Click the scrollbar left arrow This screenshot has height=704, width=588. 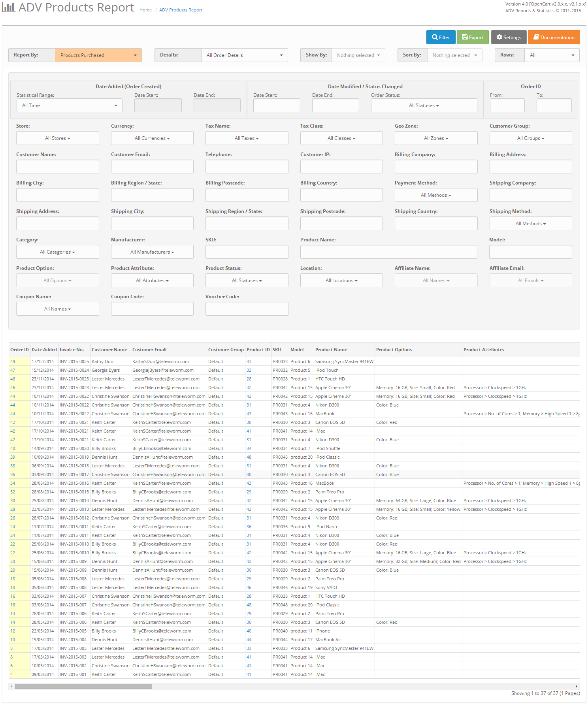click(11, 686)
